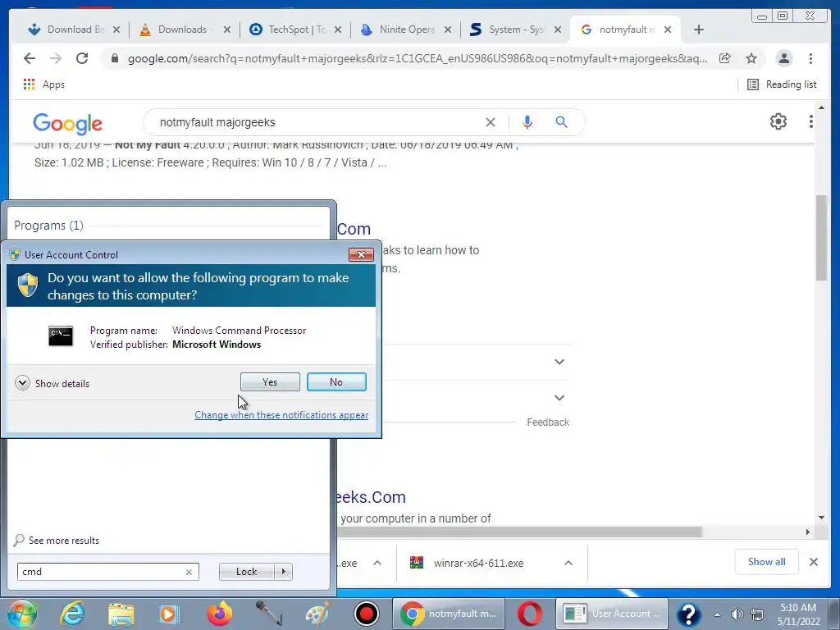The image size is (840, 630).
Task: Click page vertical scrollbar thumb
Action: (821, 237)
